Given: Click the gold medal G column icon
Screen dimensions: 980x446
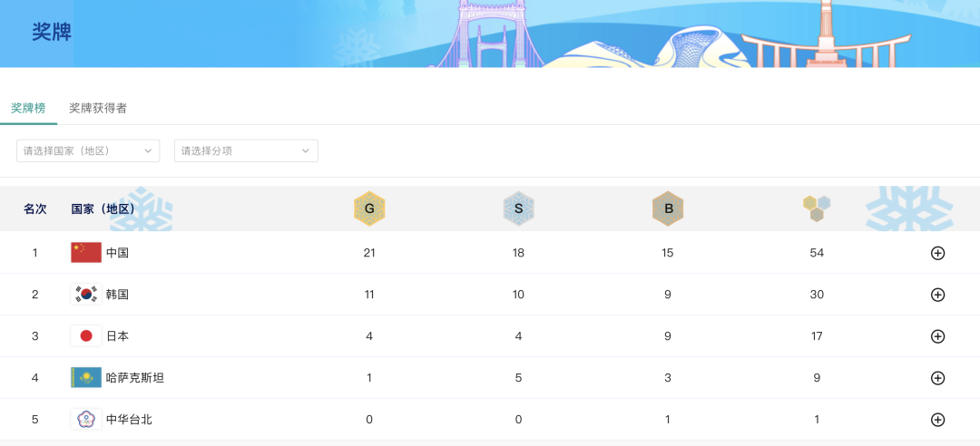Looking at the screenshot, I should coord(369,208).
